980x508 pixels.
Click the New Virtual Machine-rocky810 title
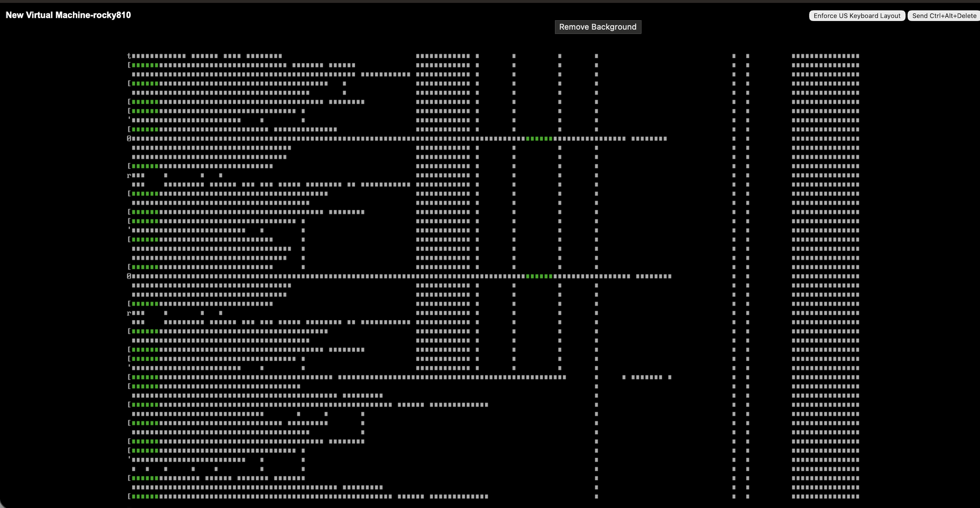tap(68, 15)
